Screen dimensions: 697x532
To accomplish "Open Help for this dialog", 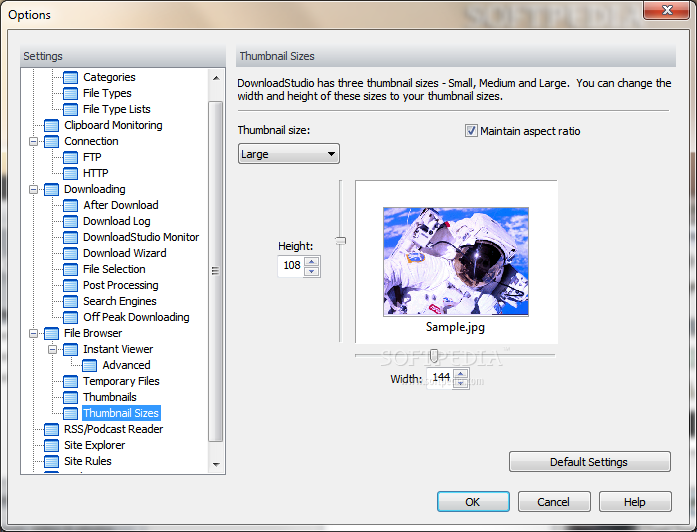I will [x=635, y=502].
